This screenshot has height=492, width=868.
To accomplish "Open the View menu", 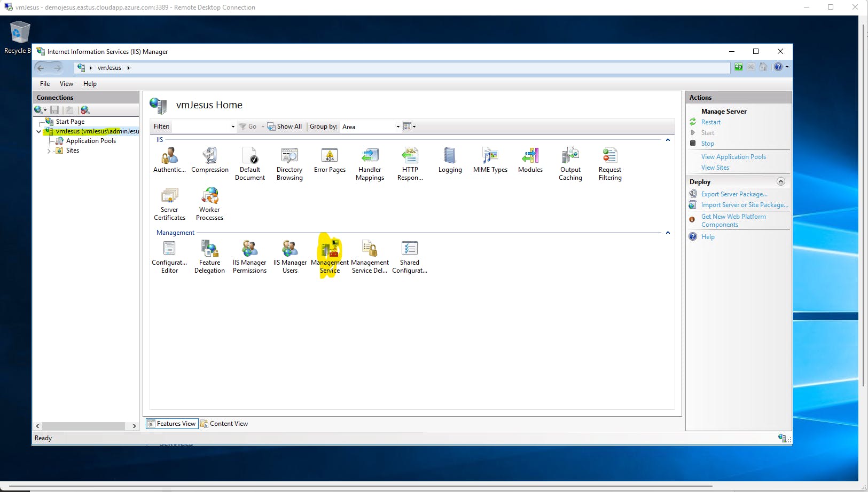I will (66, 84).
